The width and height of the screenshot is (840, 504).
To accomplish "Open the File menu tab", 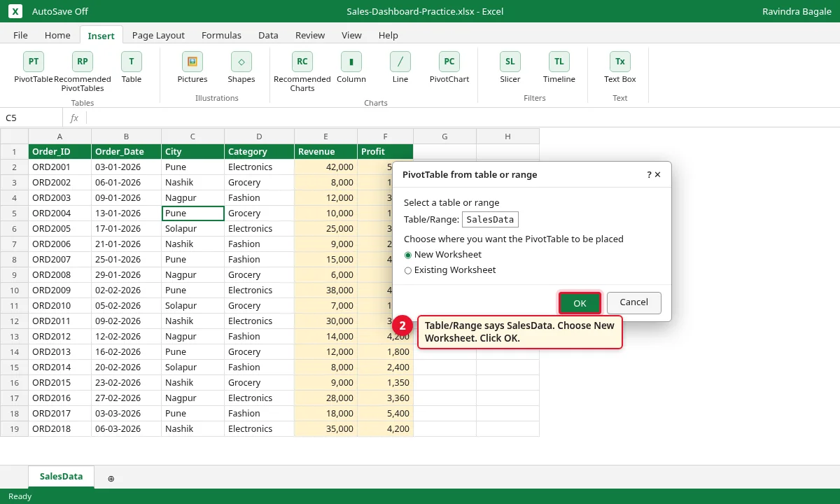I will click(20, 35).
